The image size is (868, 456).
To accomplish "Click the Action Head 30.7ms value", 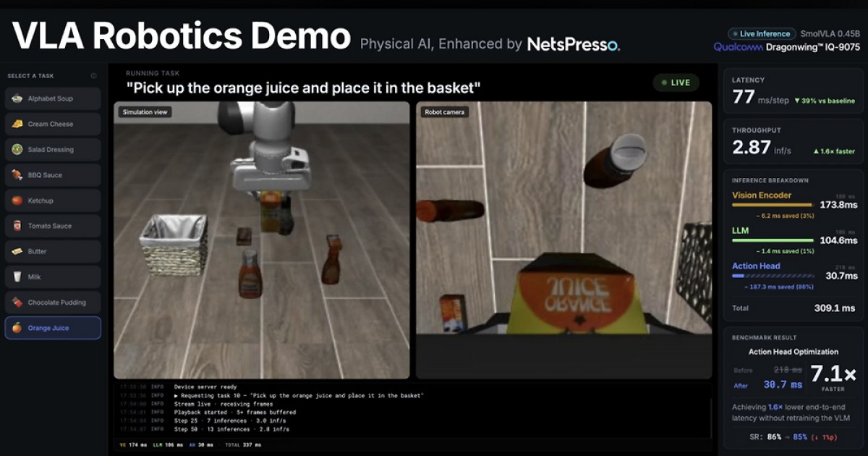I will coord(841,276).
